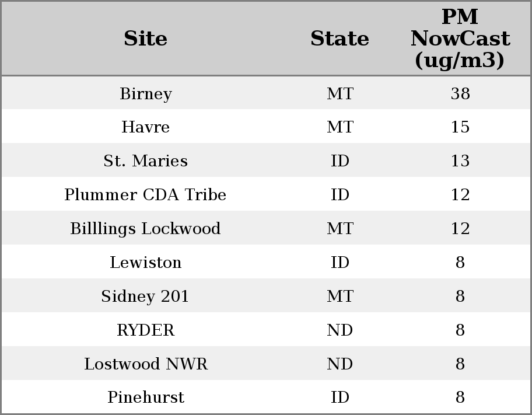Click the Lostwood NWR site cell
This screenshot has height=415, width=532.
point(146,364)
